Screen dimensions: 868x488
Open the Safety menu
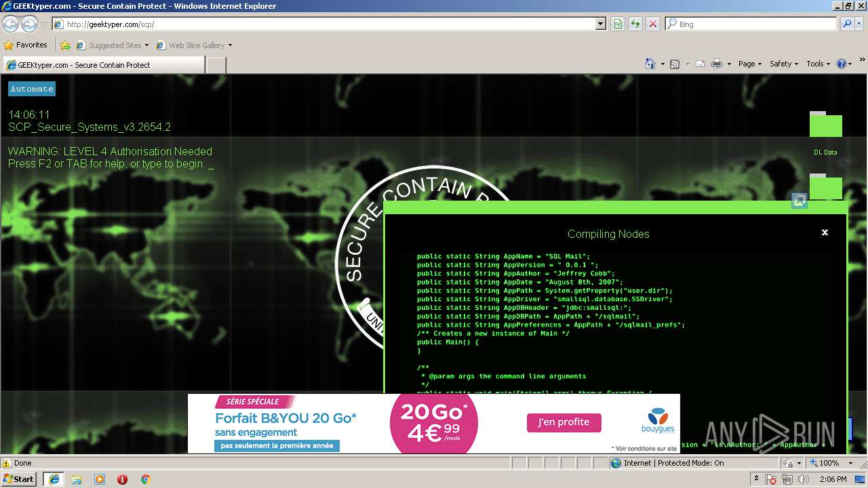pyautogui.click(x=783, y=64)
